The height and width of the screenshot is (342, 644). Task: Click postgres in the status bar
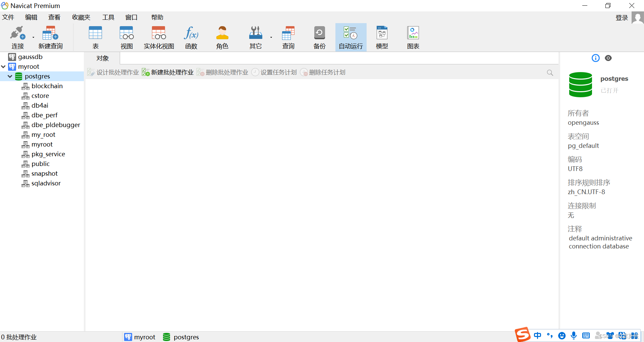click(181, 337)
